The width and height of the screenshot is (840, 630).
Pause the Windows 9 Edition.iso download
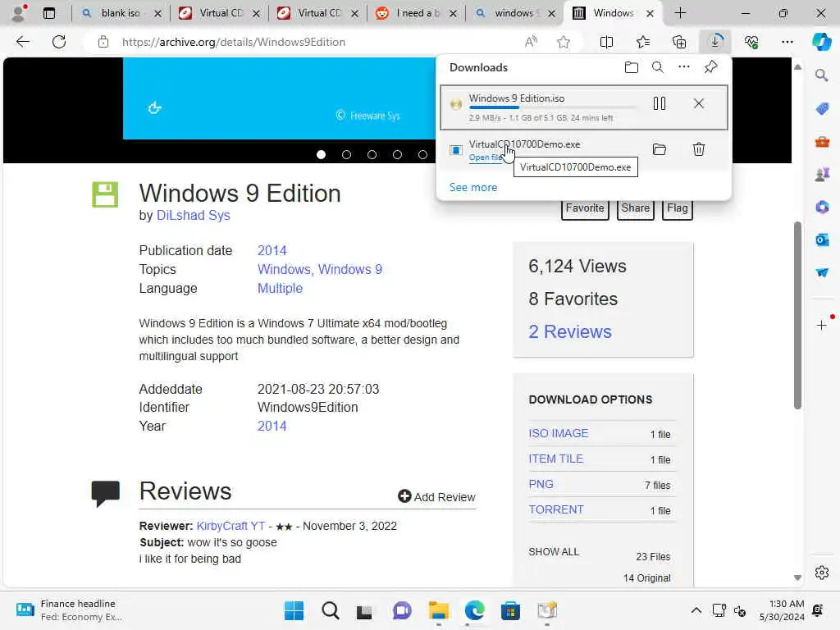pyautogui.click(x=660, y=103)
